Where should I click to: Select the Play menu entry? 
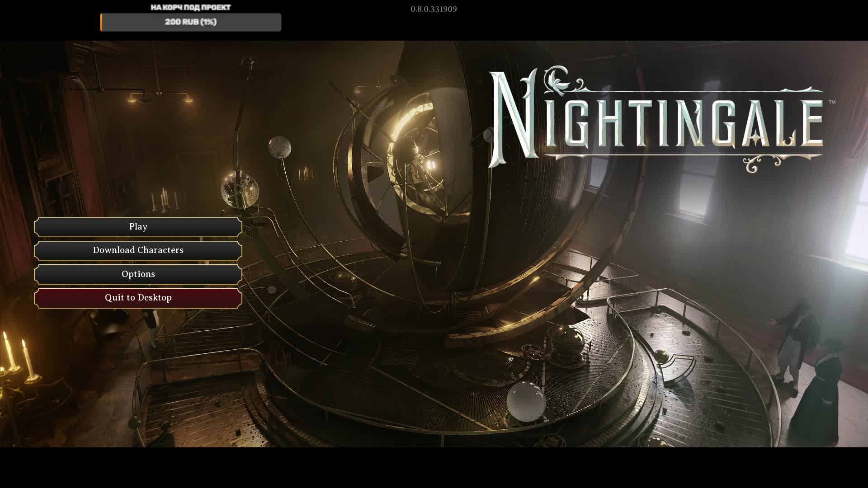pyautogui.click(x=138, y=226)
